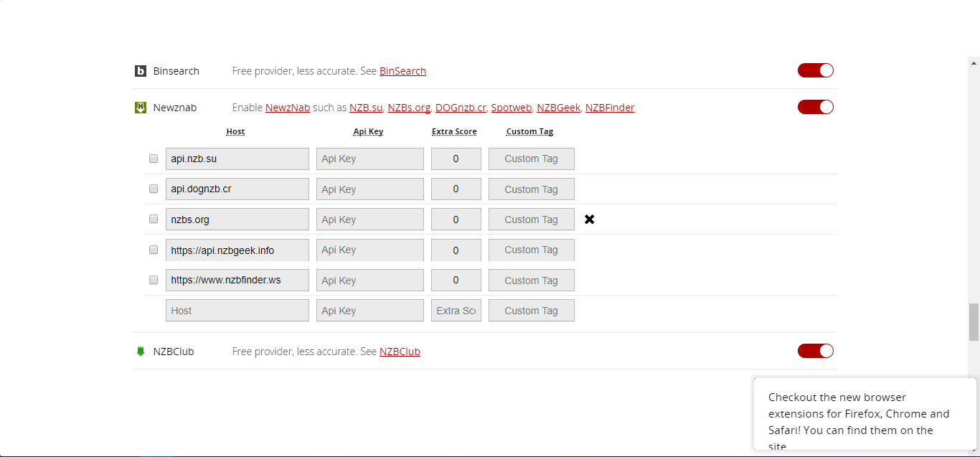Follow the NZB.su link
Screen dimensions: 980x457
point(366,108)
